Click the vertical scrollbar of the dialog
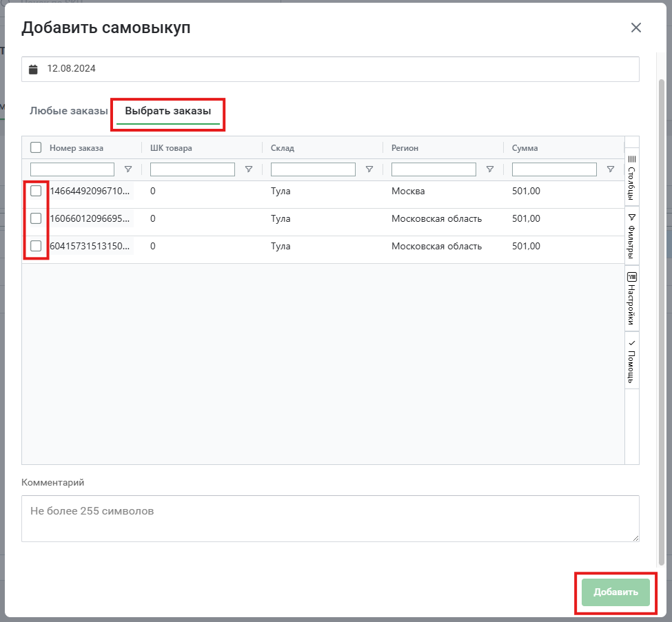Screen dimensions: 672x622 coord(661,321)
